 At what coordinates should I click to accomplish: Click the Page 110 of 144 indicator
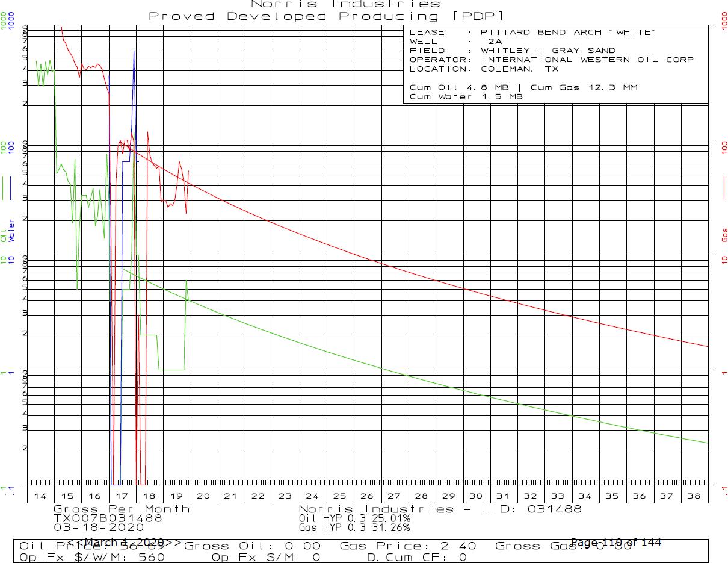click(615, 543)
